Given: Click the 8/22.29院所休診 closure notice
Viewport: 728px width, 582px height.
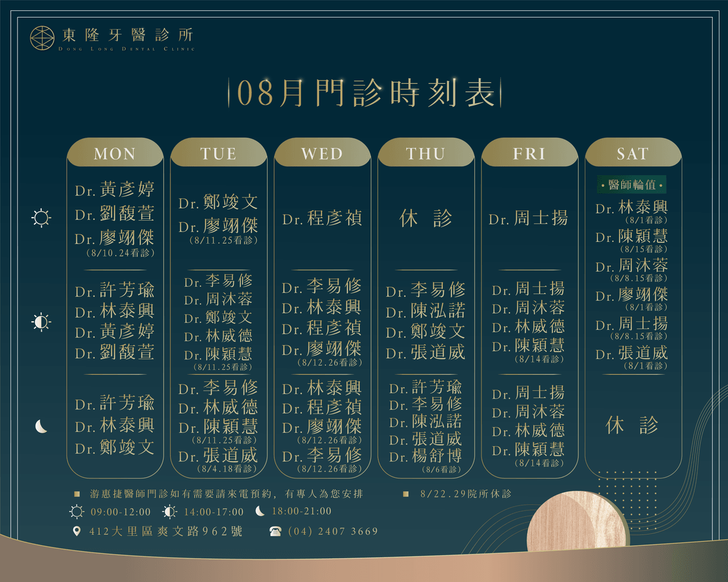Looking at the screenshot, I should (466, 494).
